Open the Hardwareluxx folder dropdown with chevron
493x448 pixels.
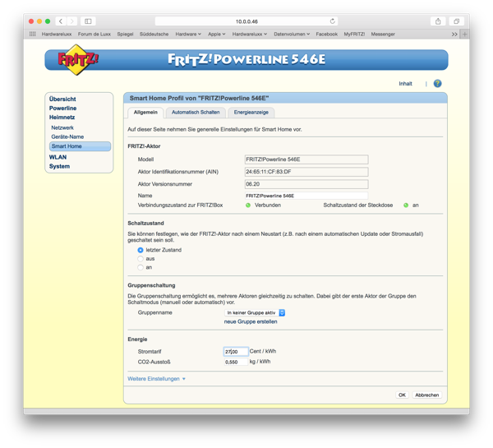tap(250, 34)
